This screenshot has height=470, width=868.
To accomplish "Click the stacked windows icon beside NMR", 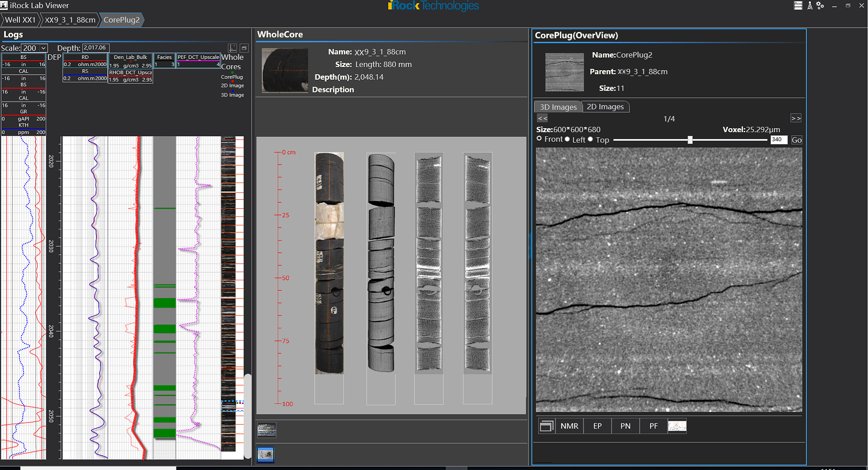I will click(546, 426).
